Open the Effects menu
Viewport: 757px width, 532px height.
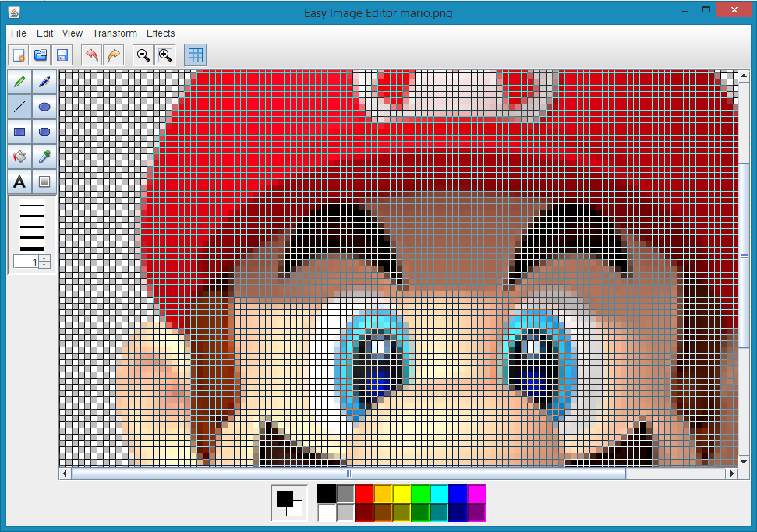[161, 33]
